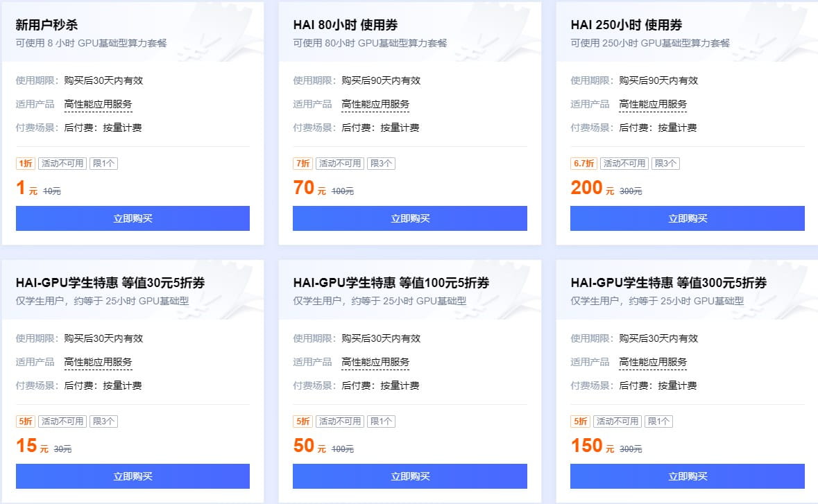
Task: Click the 限1个 tag on 新用户秒杀 card
Action: tap(104, 163)
